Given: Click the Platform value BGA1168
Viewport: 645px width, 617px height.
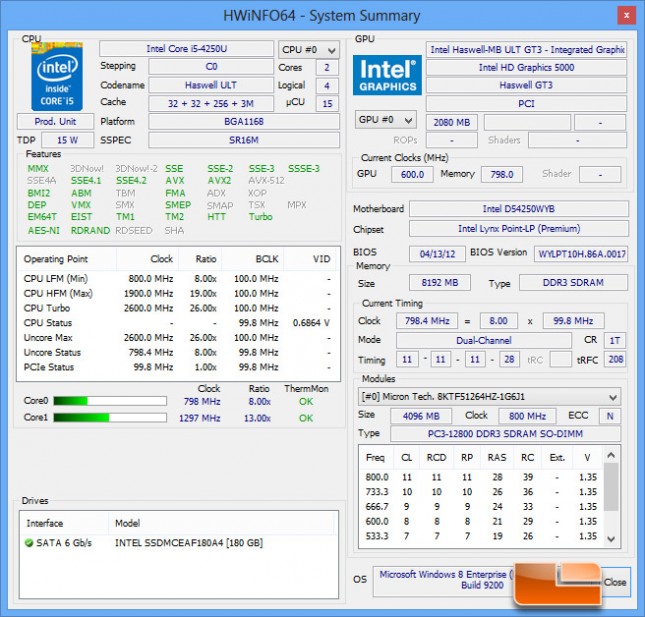Looking at the screenshot, I should click(x=244, y=121).
